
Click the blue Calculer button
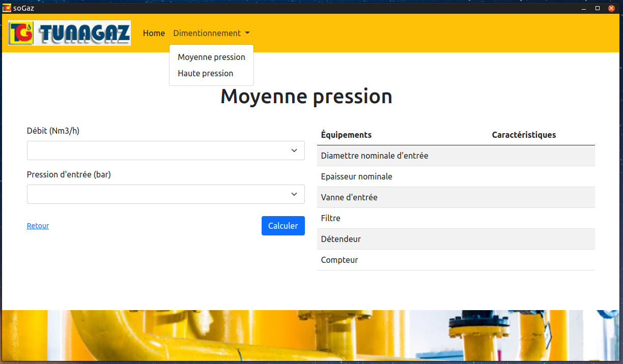(x=283, y=225)
